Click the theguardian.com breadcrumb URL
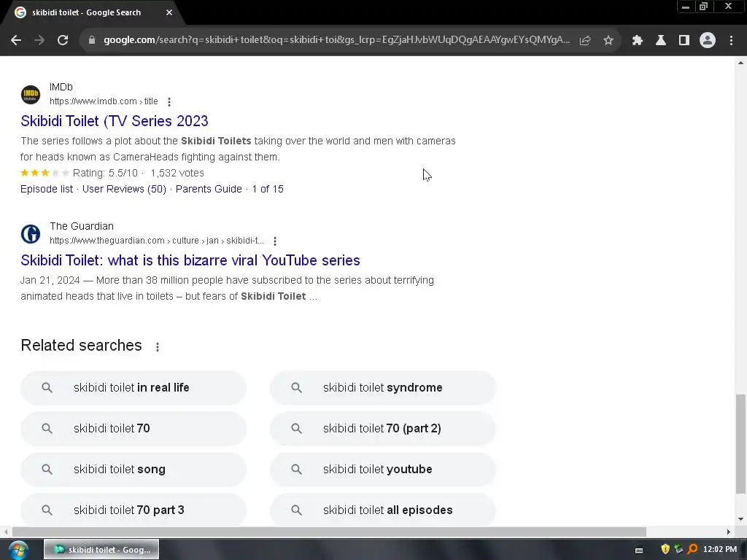 (156, 241)
